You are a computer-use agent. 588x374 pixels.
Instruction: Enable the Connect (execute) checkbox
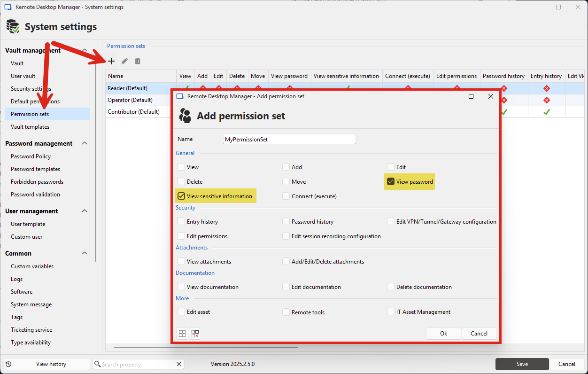[x=286, y=196]
